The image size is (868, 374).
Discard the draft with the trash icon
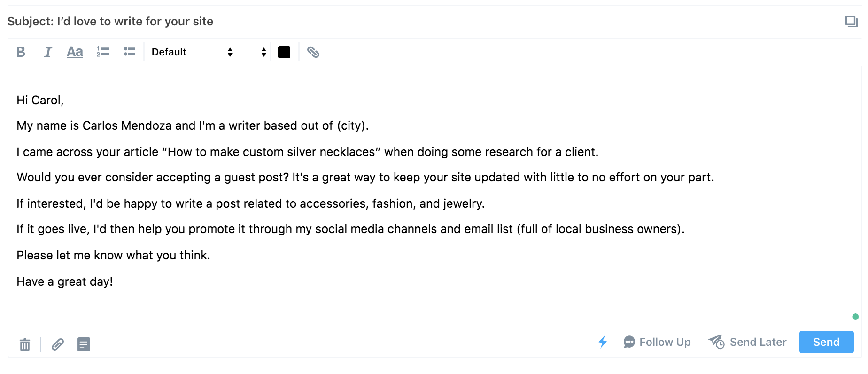tap(25, 344)
